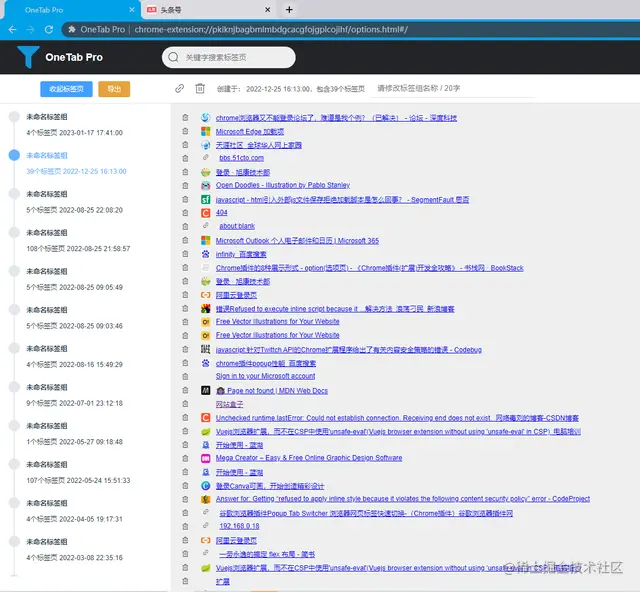Click the browser forward arrow

31,29
